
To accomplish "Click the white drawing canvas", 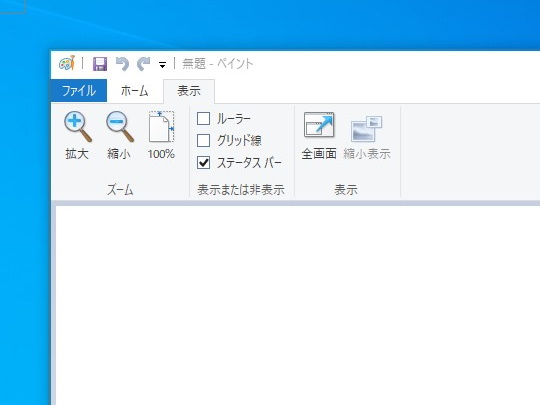I will click(x=298, y=305).
